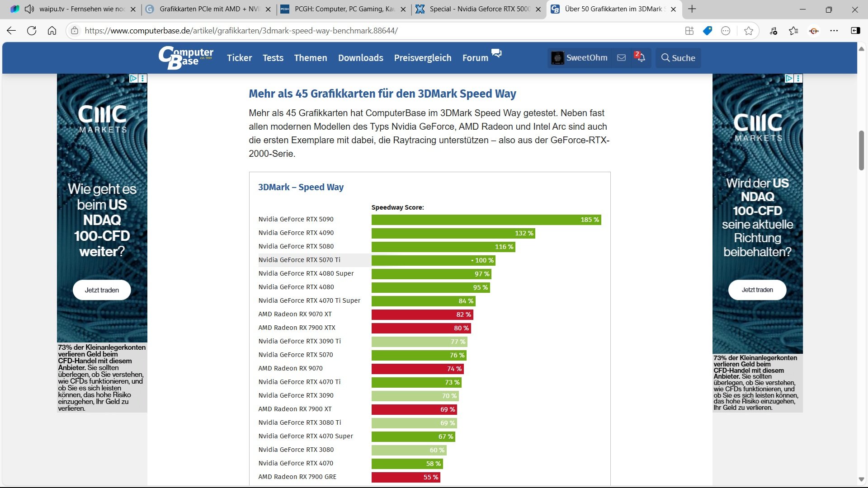This screenshot has width=868, height=488.
Task: Open the favorites list icon
Action: tap(793, 31)
